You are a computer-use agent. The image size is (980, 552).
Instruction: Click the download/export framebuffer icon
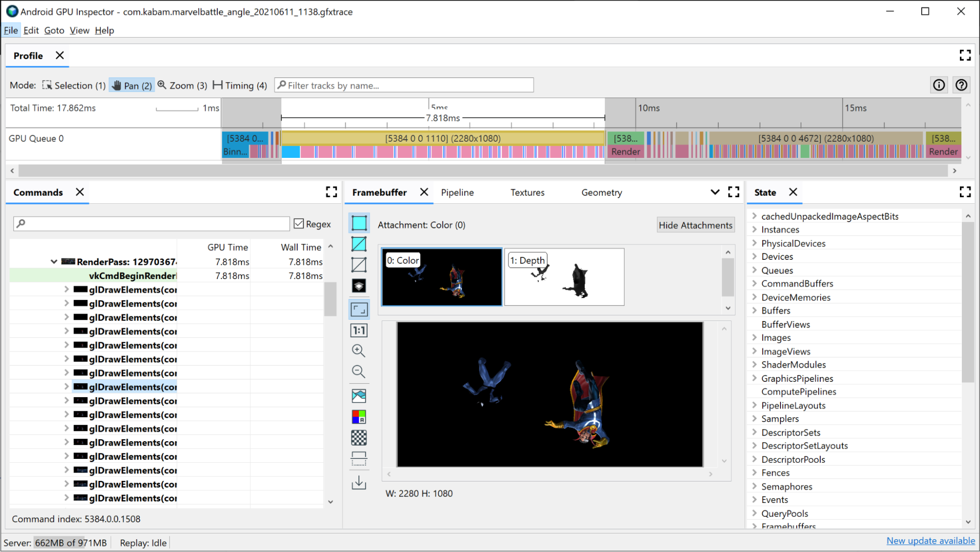(359, 483)
